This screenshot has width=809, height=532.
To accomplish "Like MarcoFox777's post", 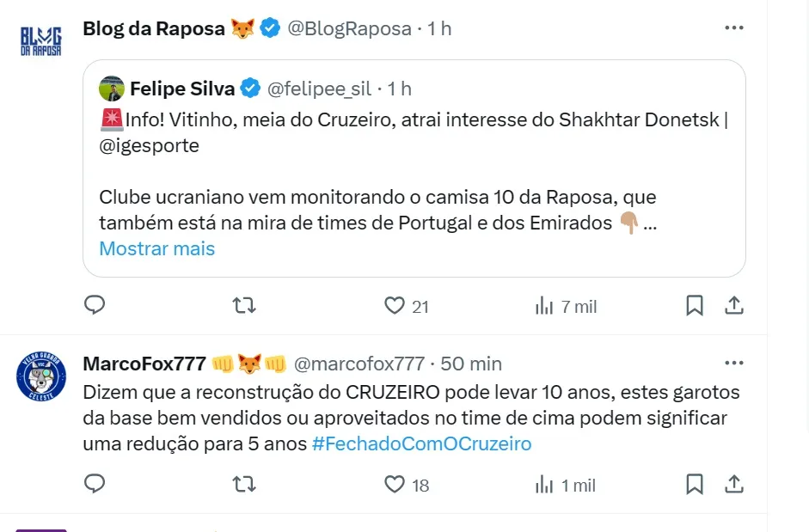I will tap(395, 484).
